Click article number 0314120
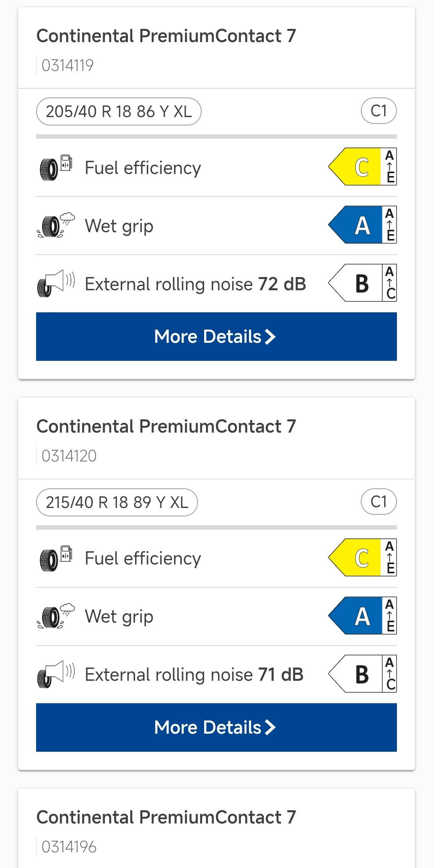The height and width of the screenshot is (868, 433). pyautogui.click(x=69, y=456)
